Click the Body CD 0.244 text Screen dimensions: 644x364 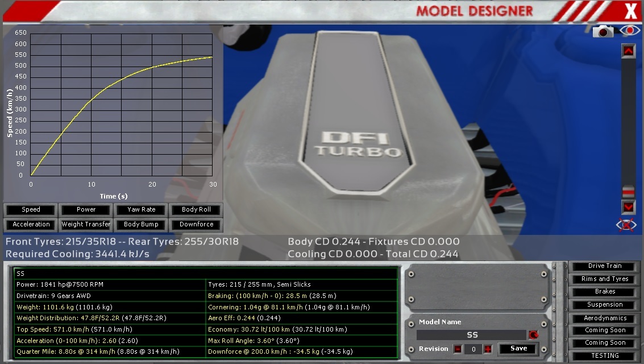[x=324, y=242]
